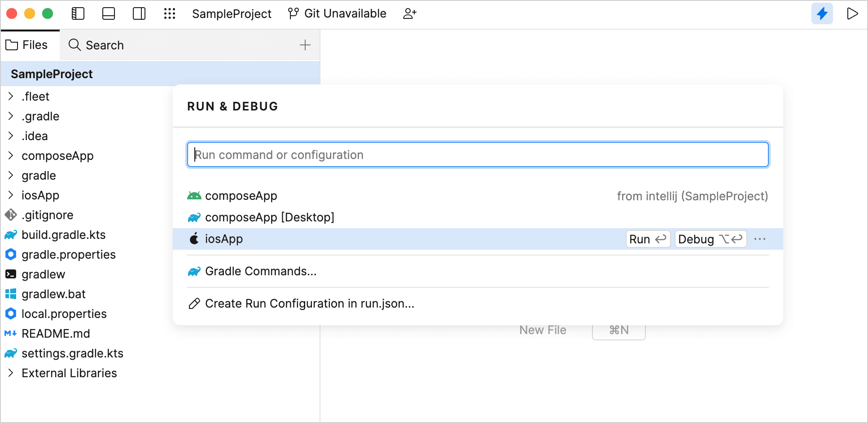This screenshot has width=868, height=423.
Task: Focus the Run command or configuration field
Action: 478,155
